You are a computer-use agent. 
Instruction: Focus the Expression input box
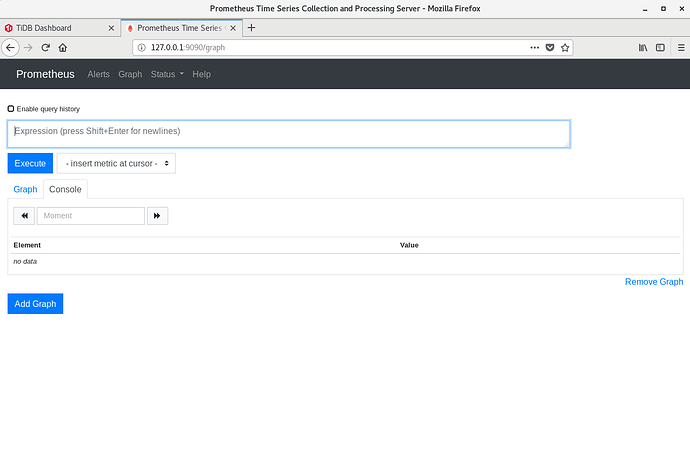289,134
